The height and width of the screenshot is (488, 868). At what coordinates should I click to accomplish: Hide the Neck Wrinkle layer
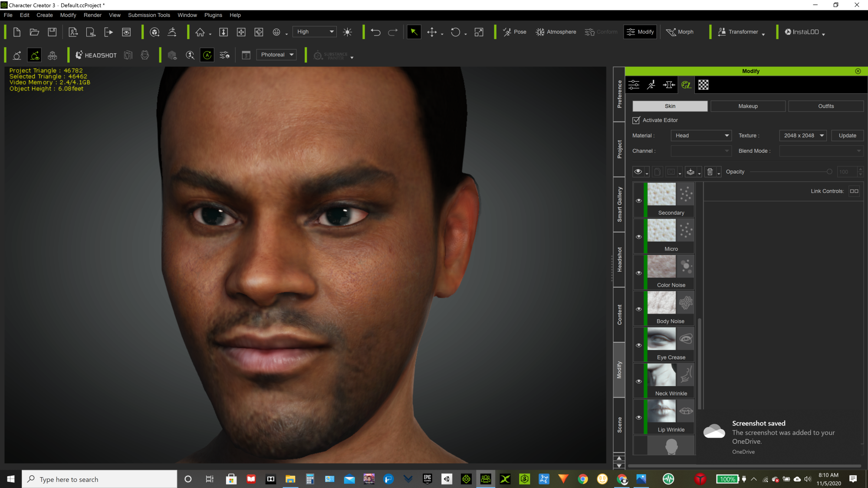coord(638,381)
